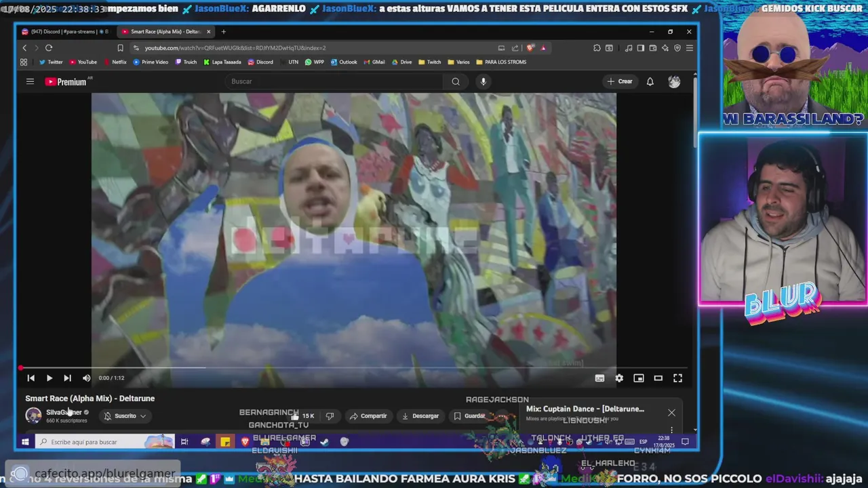Image resolution: width=868 pixels, height=488 pixels.
Task: Expand the Varios bookmarks folder
Action: (458, 62)
